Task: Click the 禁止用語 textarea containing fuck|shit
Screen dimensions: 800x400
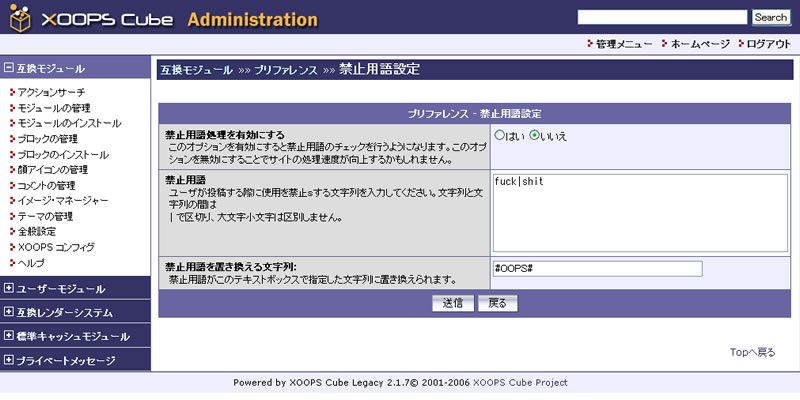Action: pyautogui.click(x=640, y=213)
